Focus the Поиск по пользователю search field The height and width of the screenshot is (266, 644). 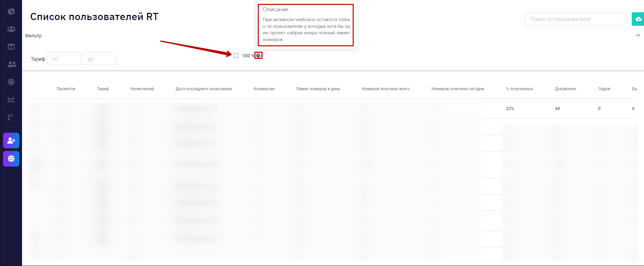(575, 19)
